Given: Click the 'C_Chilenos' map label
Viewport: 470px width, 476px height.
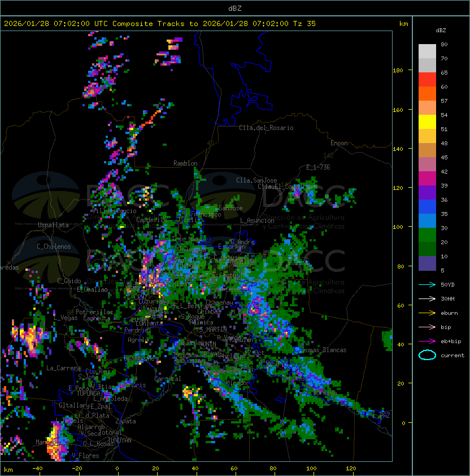Looking at the screenshot, I should [54, 246].
